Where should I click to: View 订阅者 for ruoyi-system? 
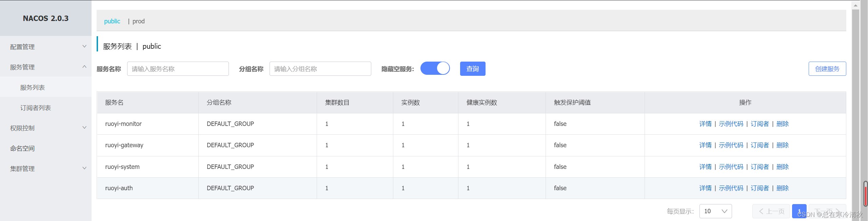(760, 167)
